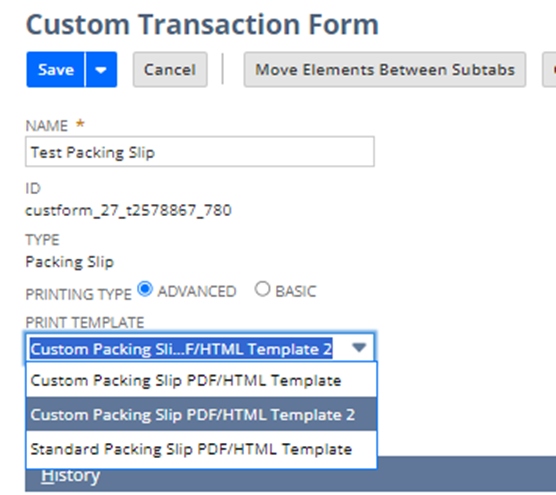Click the ADVANCED radio label text

tap(197, 291)
